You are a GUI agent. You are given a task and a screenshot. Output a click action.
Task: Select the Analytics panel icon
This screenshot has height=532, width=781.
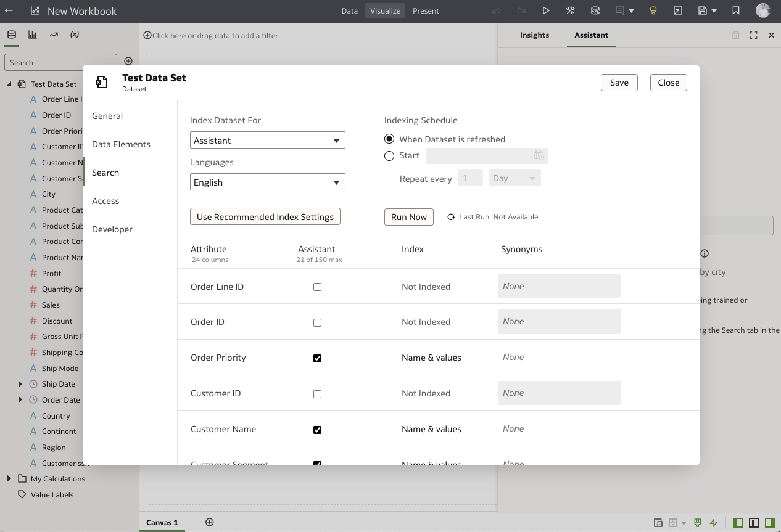[x=54, y=35]
